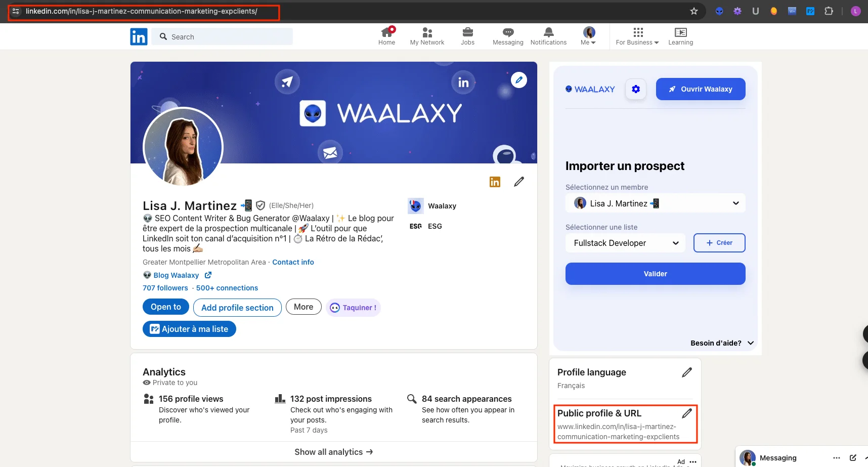Edit the profile intro pencil
The height and width of the screenshot is (467, 868).
point(519,182)
